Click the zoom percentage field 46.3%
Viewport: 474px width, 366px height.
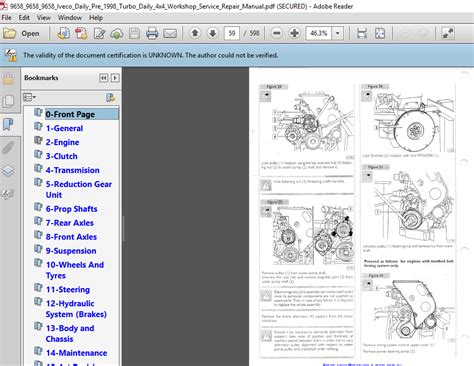click(x=319, y=33)
